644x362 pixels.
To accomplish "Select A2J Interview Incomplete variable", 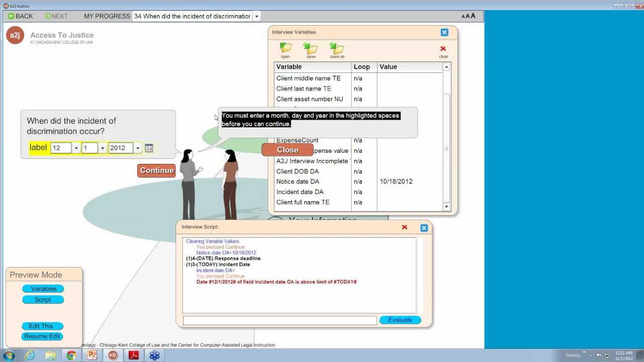I will coord(358,161).
